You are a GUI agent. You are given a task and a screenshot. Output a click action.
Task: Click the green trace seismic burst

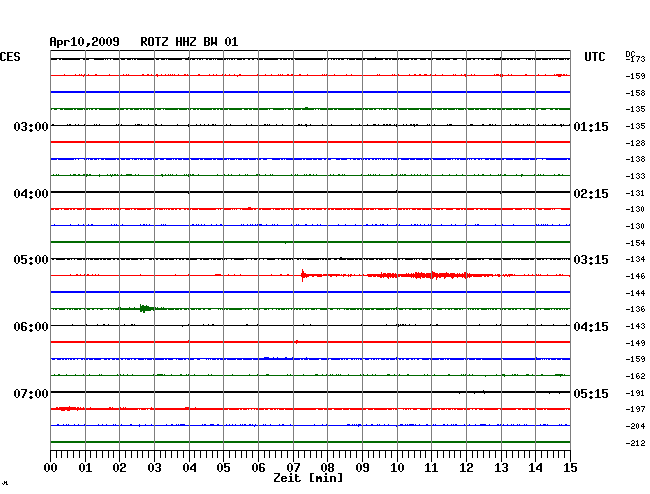(145, 308)
